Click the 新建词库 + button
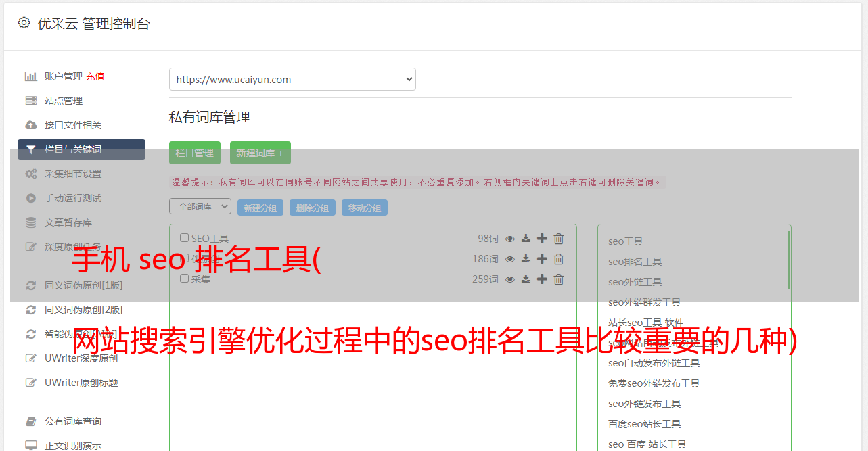The image size is (868, 451). [260, 153]
